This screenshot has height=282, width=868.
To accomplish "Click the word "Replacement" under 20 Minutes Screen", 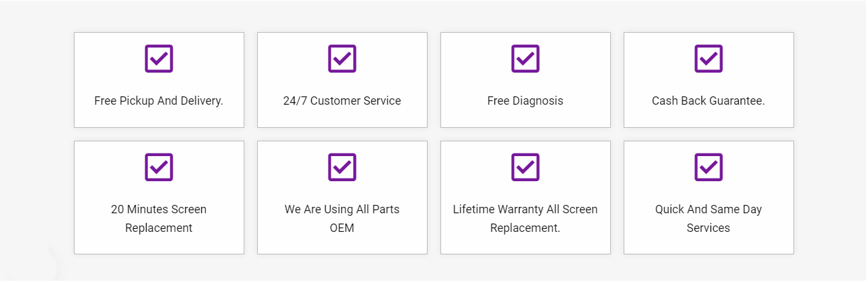I will click(159, 228).
